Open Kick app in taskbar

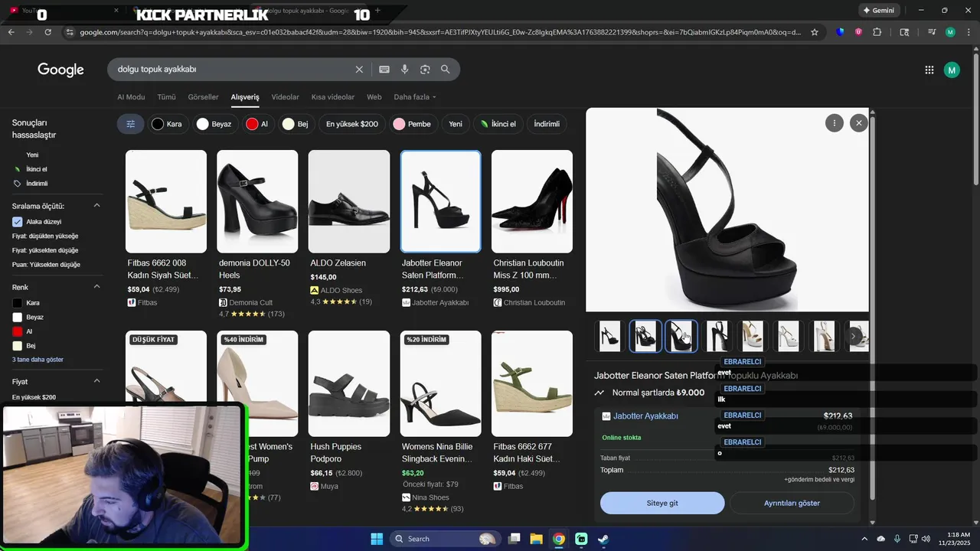[581, 539]
